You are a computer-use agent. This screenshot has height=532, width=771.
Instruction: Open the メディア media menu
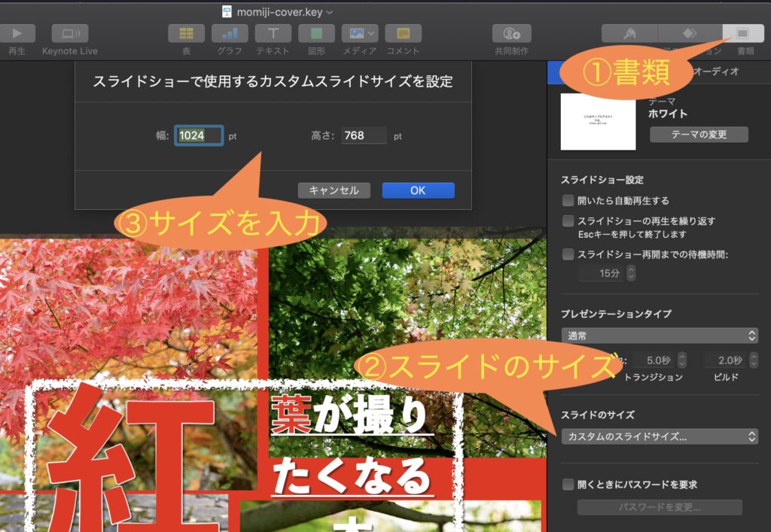tap(360, 33)
